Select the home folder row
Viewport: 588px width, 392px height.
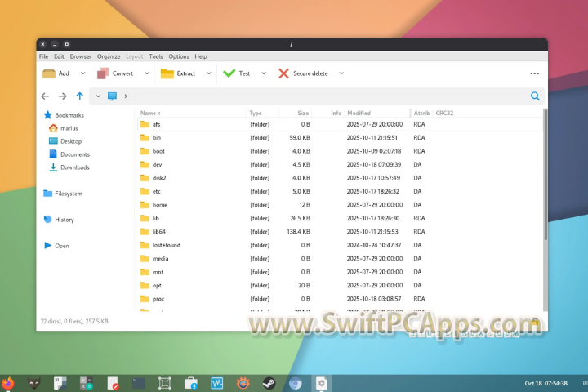pos(340,205)
